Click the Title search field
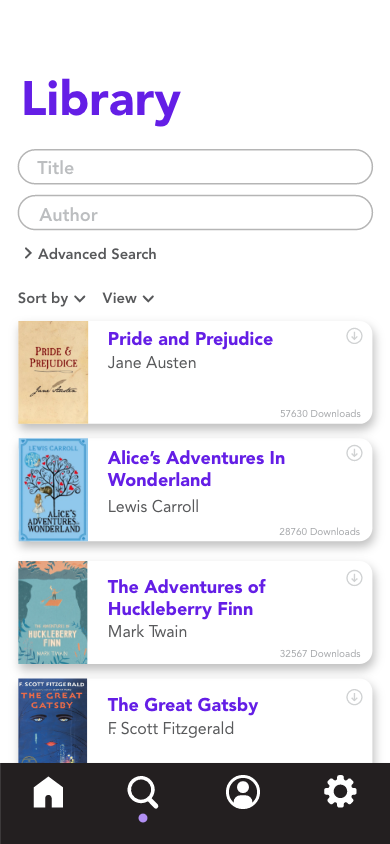Image resolution: width=390 pixels, height=844 pixels. tap(195, 167)
